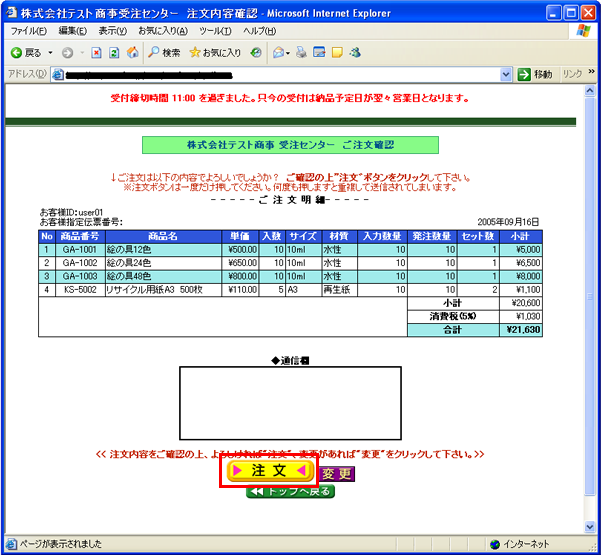Expand the address bar dropdown arrow
Viewport: 601px width, 555px height.
(506, 74)
